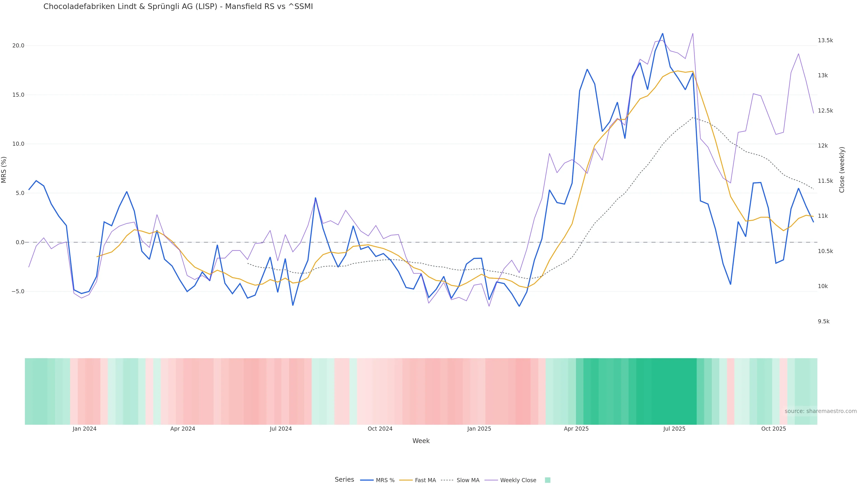Click the green square swatch in legend
868x488 pixels.
tap(547, 480)
